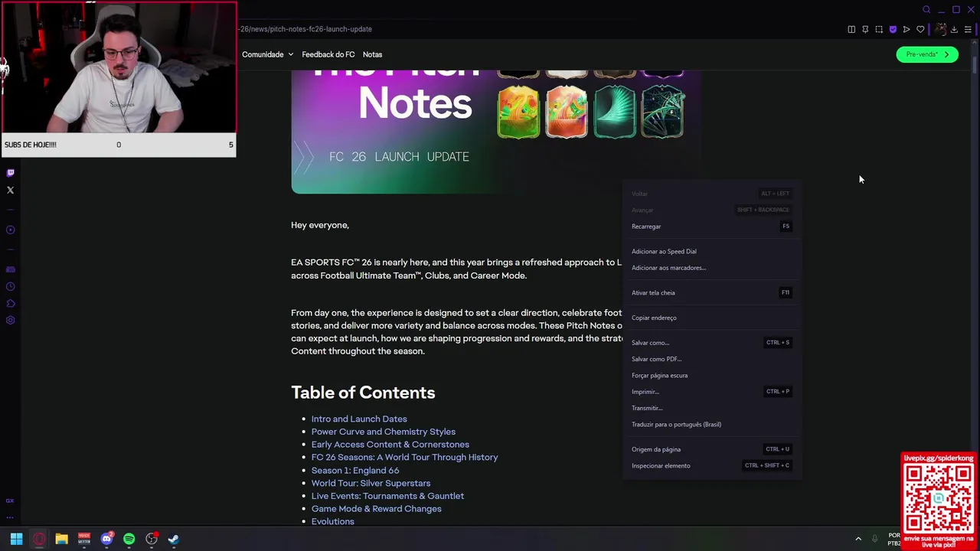Click the browser search magnifier icon
This screenshot has width=980, height=551.
pyautogui.click(x=926, y=10)
